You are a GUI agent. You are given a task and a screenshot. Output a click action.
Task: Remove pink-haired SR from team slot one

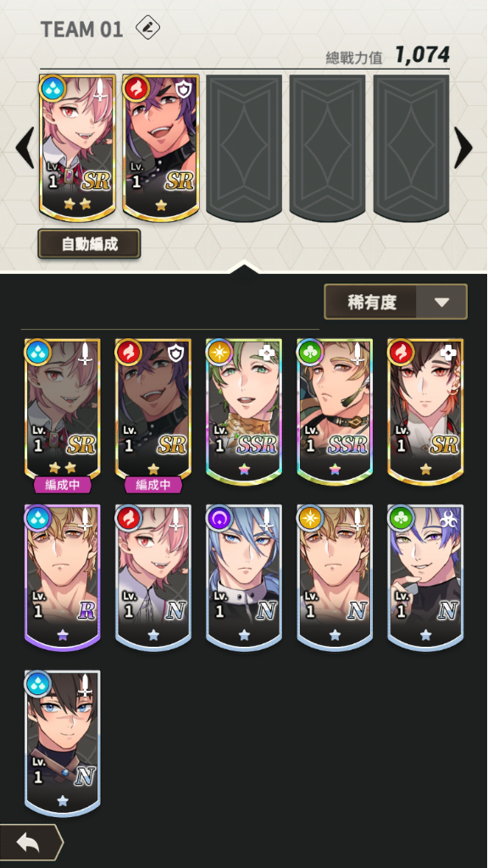click(77, 147)
